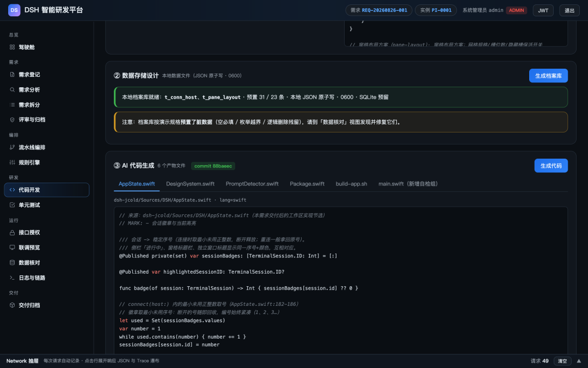
Task: Click the 需求 REQ-20260826-001 pill
Action: (x=379, y=10)
